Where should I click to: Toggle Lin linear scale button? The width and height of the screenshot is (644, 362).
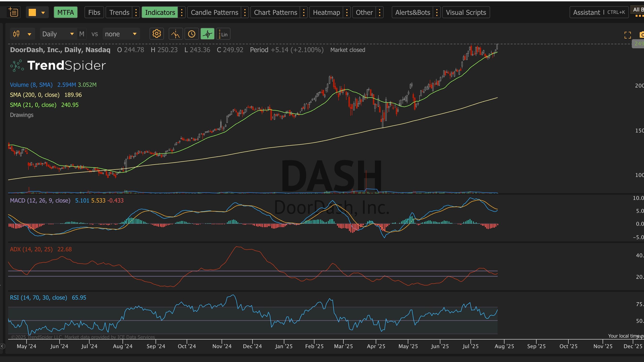(x=223, y=34)
